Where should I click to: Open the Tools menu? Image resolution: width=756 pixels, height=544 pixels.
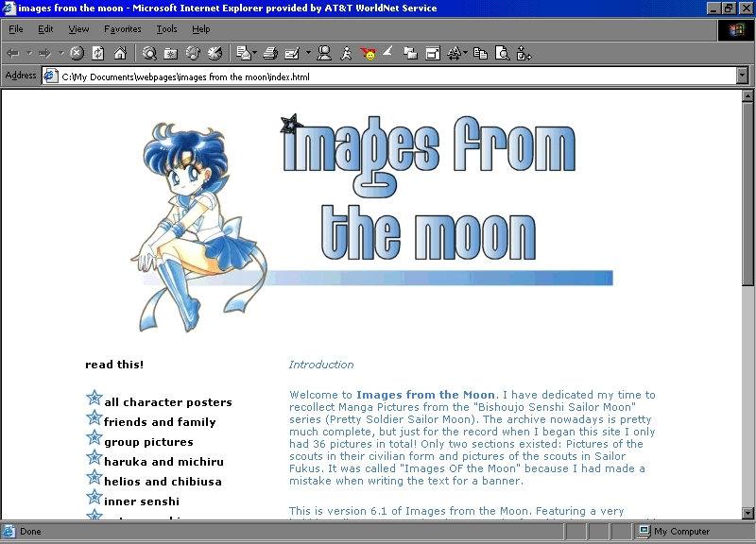[167, 29]
